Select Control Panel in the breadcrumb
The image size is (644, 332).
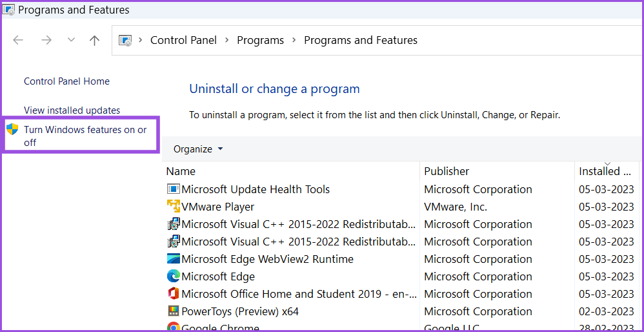[184, 40]
